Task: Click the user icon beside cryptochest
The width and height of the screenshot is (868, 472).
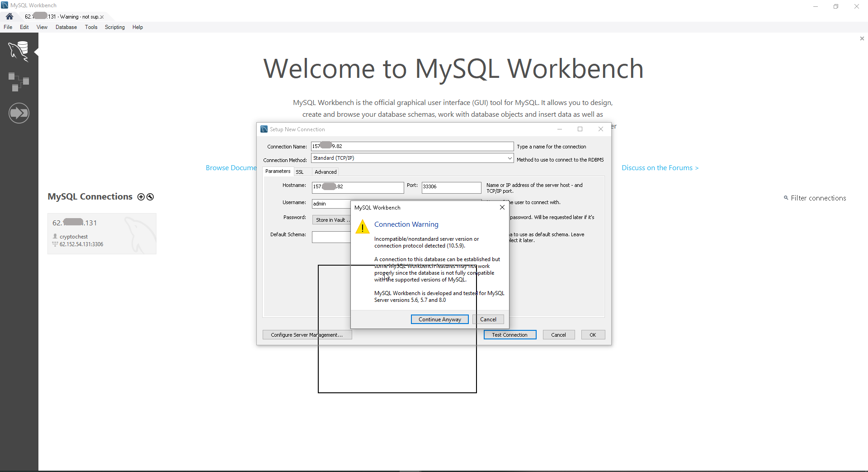Action: click(x=55, y=236)
